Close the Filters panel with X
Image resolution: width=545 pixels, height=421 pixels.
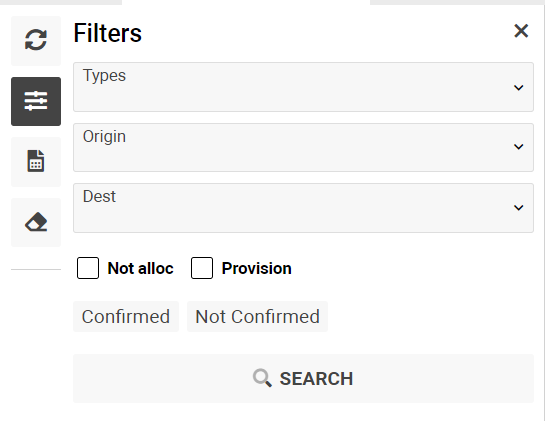tap(521, 31)
